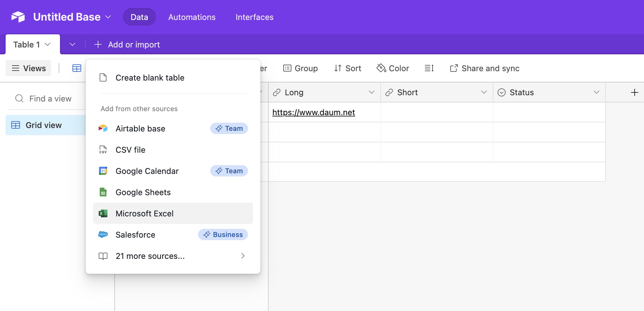
Task: Open the Untitled Base name dropdown
Action: pyautogui.click(x=108, y=17)
